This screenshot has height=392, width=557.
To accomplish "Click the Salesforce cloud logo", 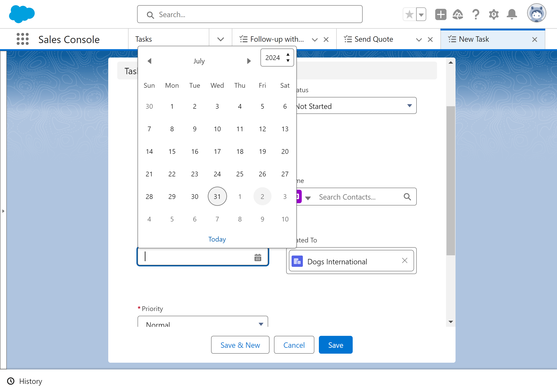I will 22,14.
